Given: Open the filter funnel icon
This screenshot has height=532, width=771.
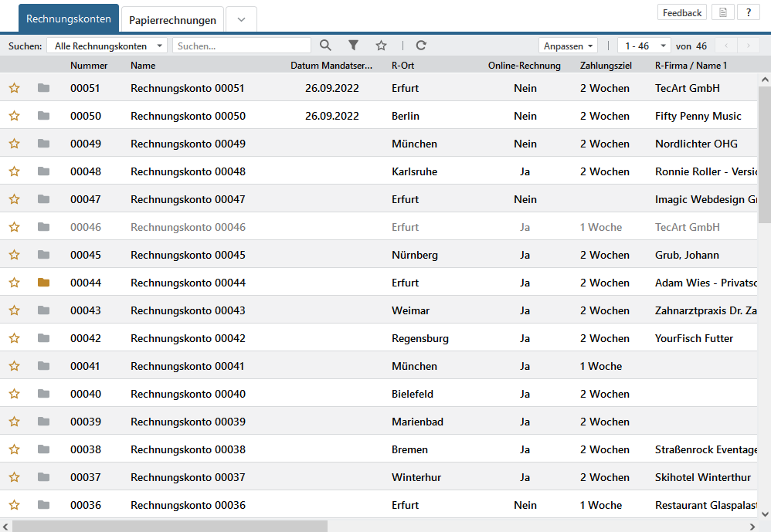Looking at the screenshot, I should tap(353, 46).
